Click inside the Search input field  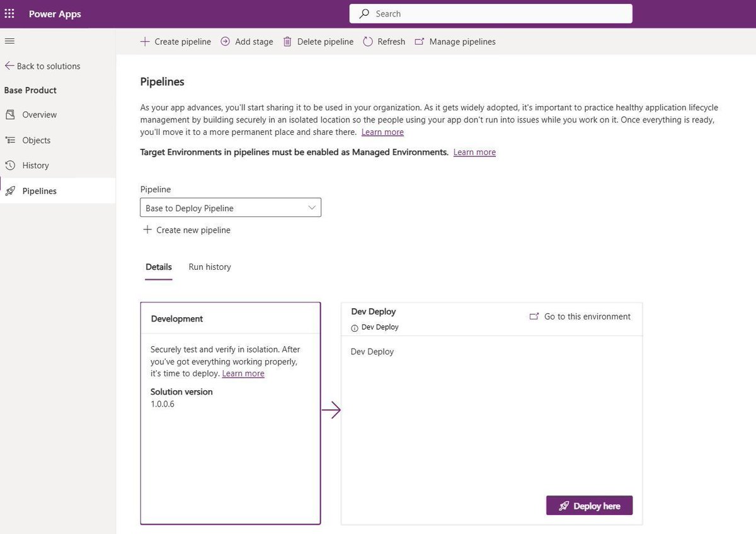coord(491,13)
